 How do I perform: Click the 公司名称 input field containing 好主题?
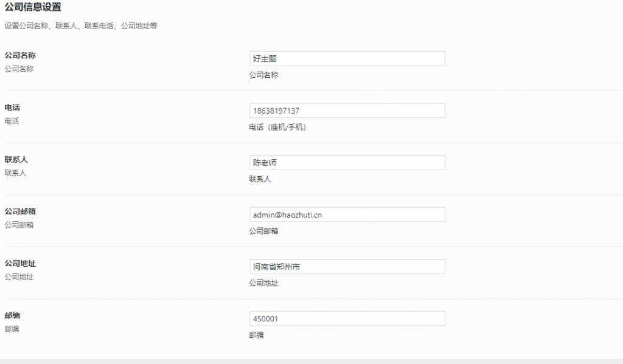click(347, 59)
